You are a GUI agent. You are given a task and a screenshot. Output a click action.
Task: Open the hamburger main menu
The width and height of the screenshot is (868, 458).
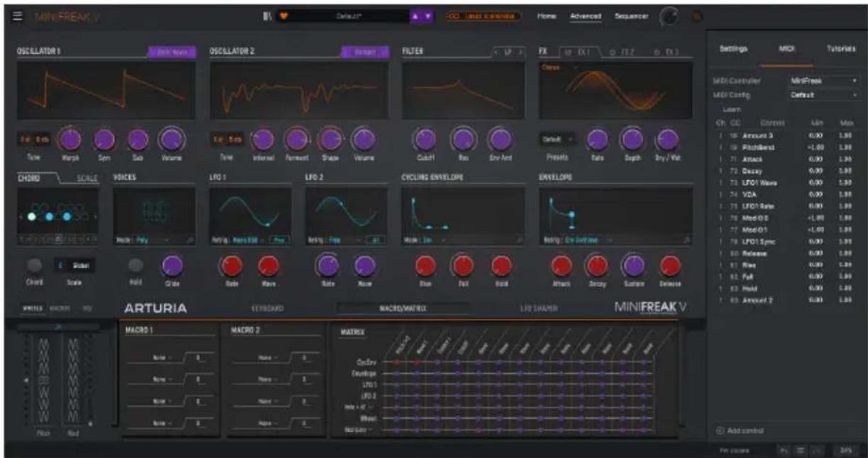tap(18, 16)
